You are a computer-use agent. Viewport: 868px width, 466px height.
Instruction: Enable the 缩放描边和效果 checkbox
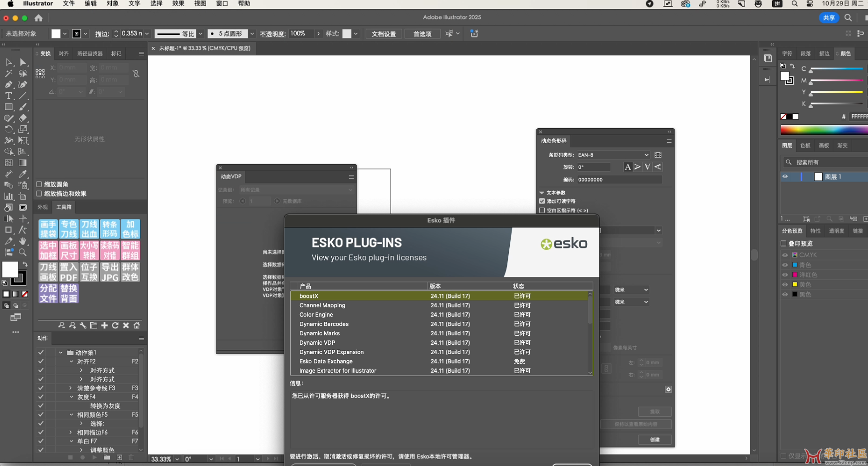coord(39,194)
